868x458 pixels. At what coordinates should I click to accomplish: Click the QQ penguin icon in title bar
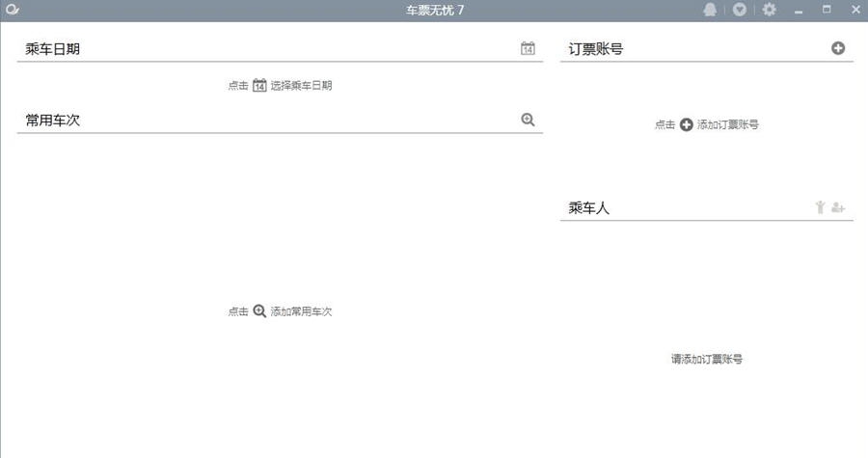point(710,10)
